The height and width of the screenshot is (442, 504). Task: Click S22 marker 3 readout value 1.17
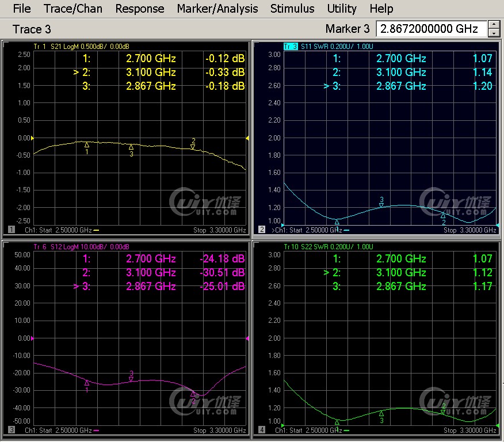point(483,286)
